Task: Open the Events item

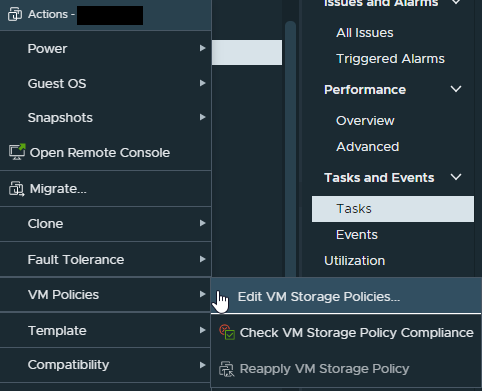Action: coord(357,235)
